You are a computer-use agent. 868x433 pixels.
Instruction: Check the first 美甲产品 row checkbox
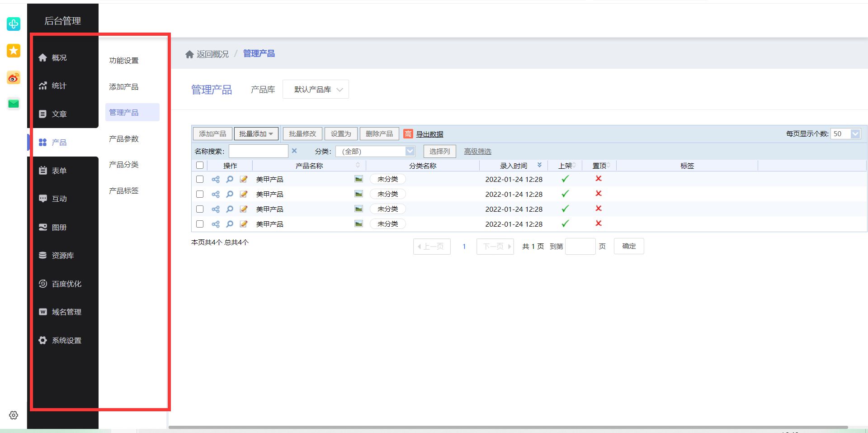tap(200, 179)
